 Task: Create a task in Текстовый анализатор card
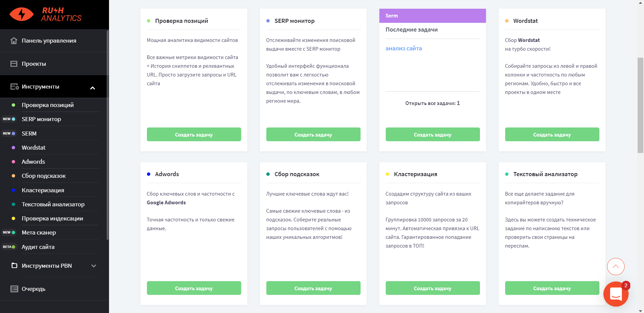pos(552,288)
